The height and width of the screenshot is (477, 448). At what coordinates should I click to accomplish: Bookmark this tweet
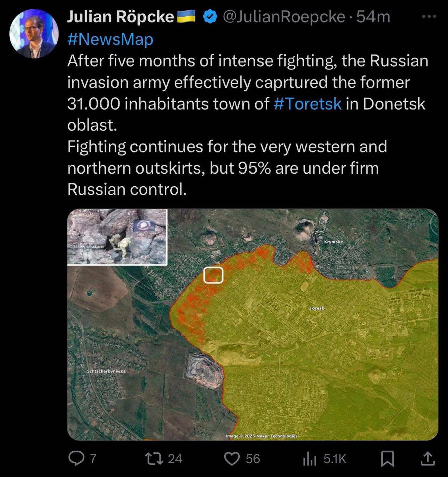387,458
